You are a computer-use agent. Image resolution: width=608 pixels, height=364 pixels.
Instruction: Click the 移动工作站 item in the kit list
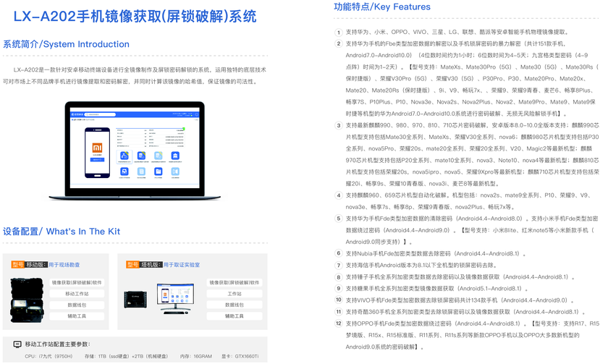click(77, 294)
